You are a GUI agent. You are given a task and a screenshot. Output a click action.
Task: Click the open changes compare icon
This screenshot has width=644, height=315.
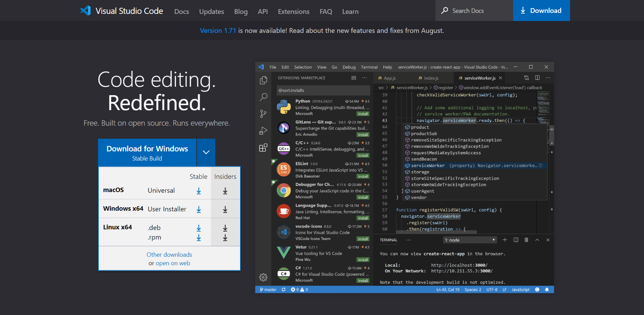coord(526,78)
